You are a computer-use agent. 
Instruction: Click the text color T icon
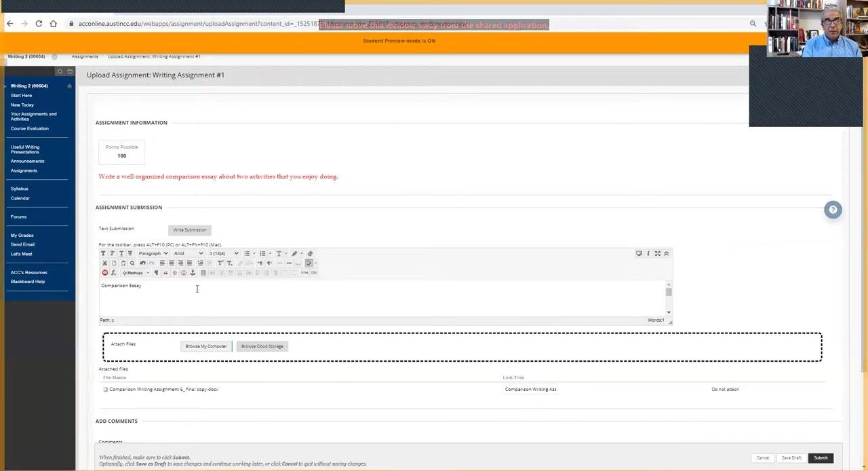coord(279,253)
